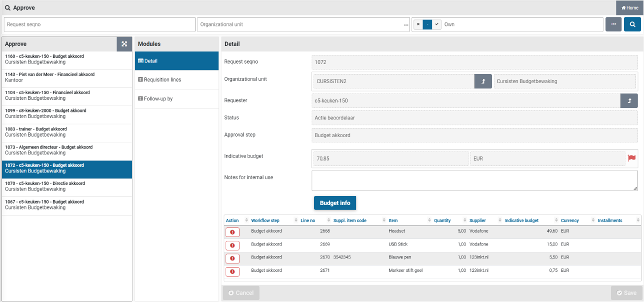The image size is (644, 302).
Task: Sort the table by Supplier column
Action: click(x=477, y=220)
